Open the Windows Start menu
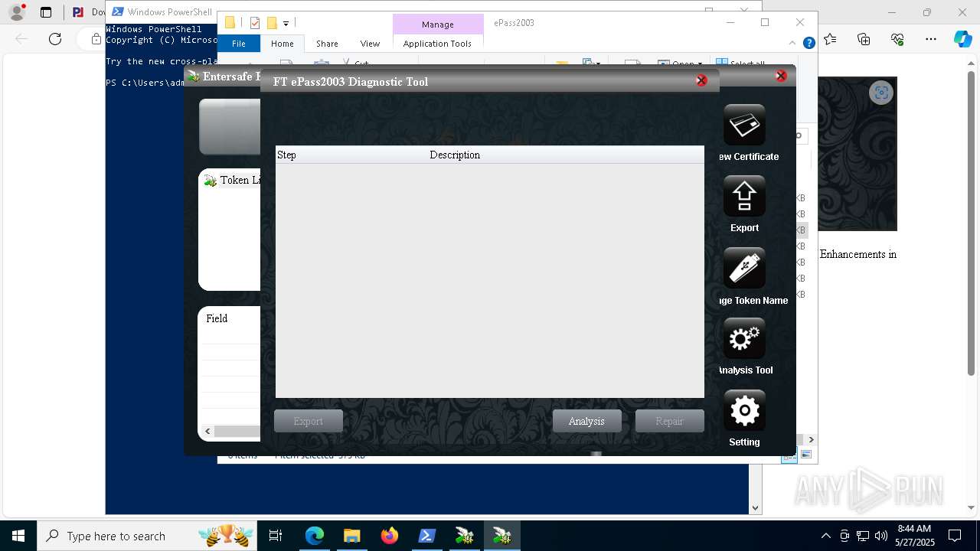 (18, 536)
